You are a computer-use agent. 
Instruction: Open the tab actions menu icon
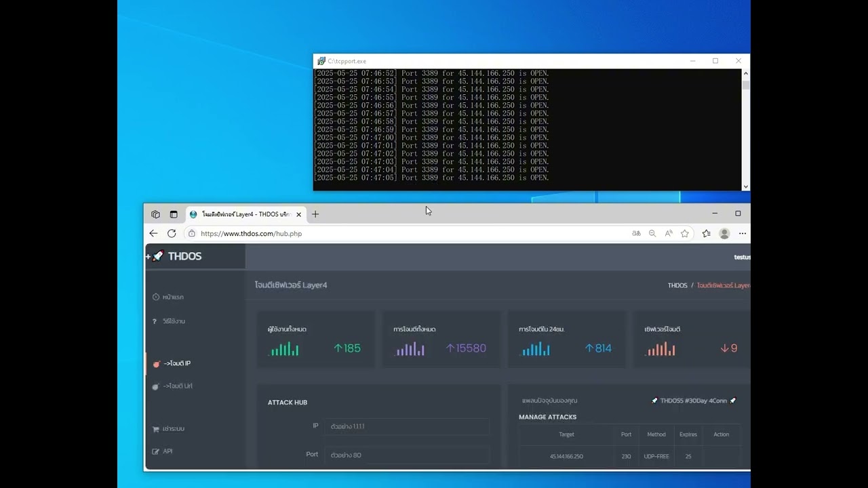[x=174, y=214]
